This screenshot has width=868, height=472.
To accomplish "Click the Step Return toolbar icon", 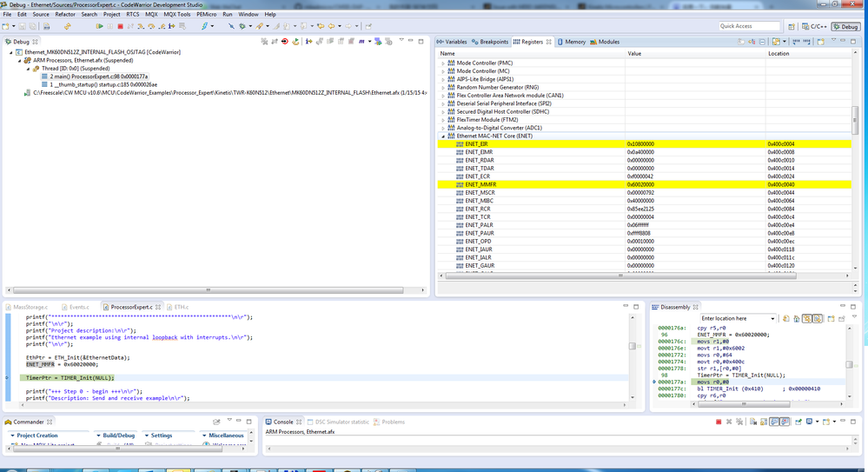I will pyautogui.click(x=162, y=26).
